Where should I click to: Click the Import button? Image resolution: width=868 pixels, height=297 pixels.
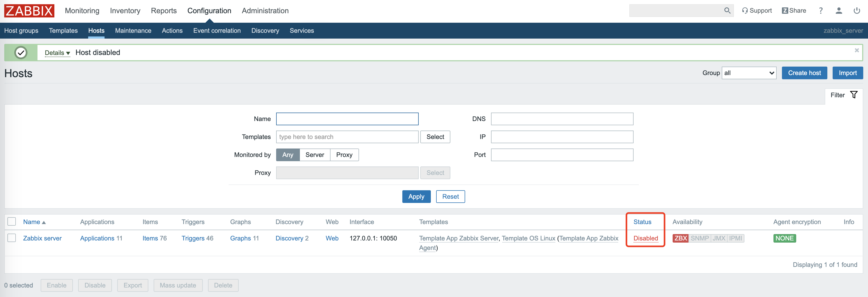(848, 73)
